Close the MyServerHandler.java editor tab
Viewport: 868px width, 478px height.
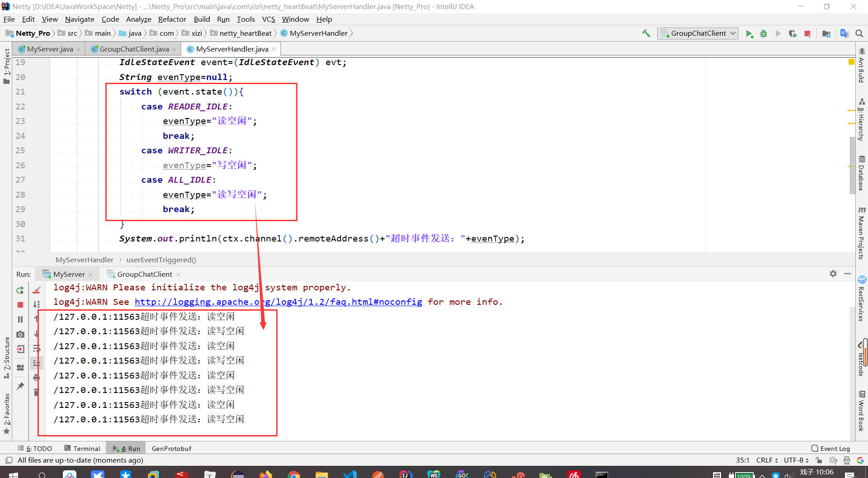(274, 49)
